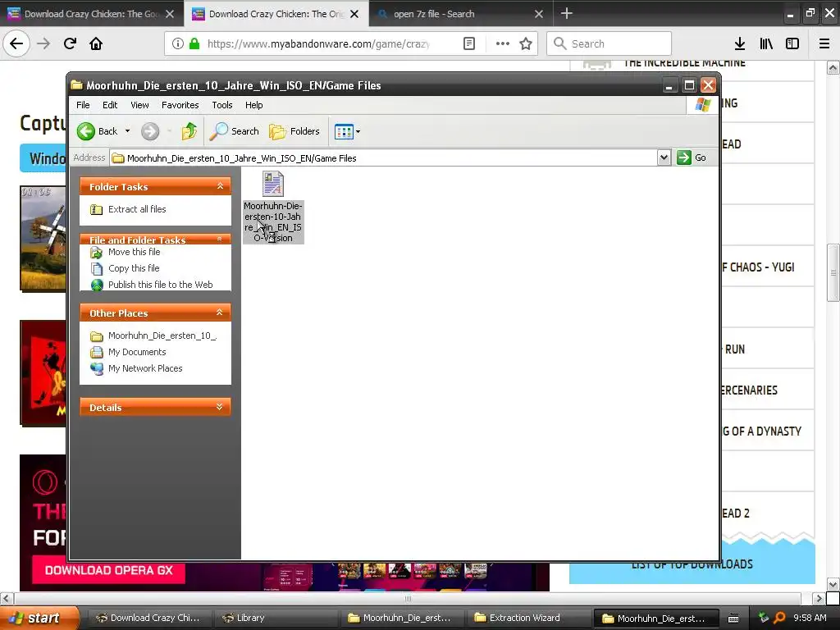Open Moorhuhn_Die_ersten_10_ folder in Other Places

click(x=162, y=336)
